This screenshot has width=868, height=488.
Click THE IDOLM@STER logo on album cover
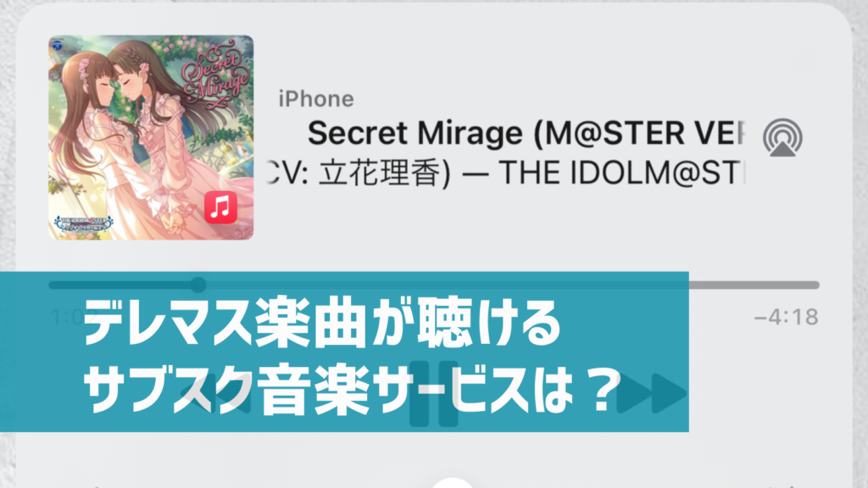tap(84, 224)
